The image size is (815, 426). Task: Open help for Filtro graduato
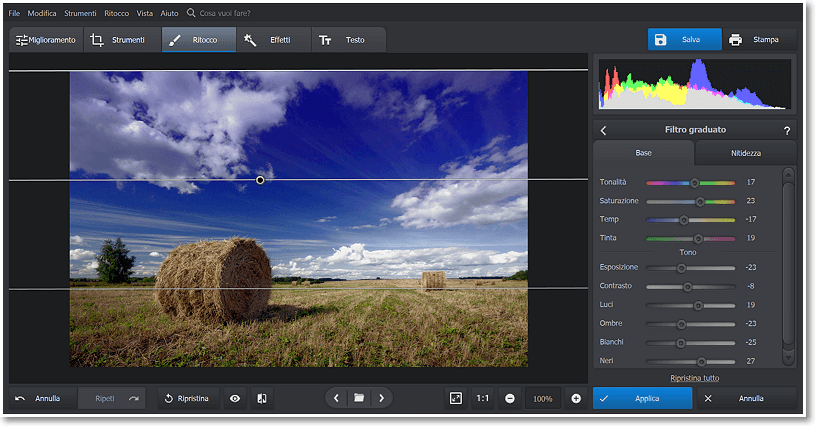click(x=787, y=131)
